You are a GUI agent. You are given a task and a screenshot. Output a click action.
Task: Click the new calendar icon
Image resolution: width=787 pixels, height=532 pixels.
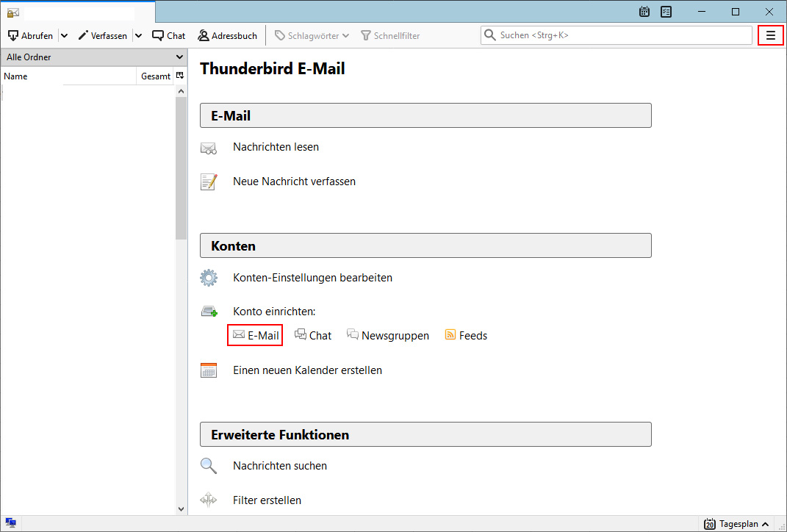coord(208,370)
